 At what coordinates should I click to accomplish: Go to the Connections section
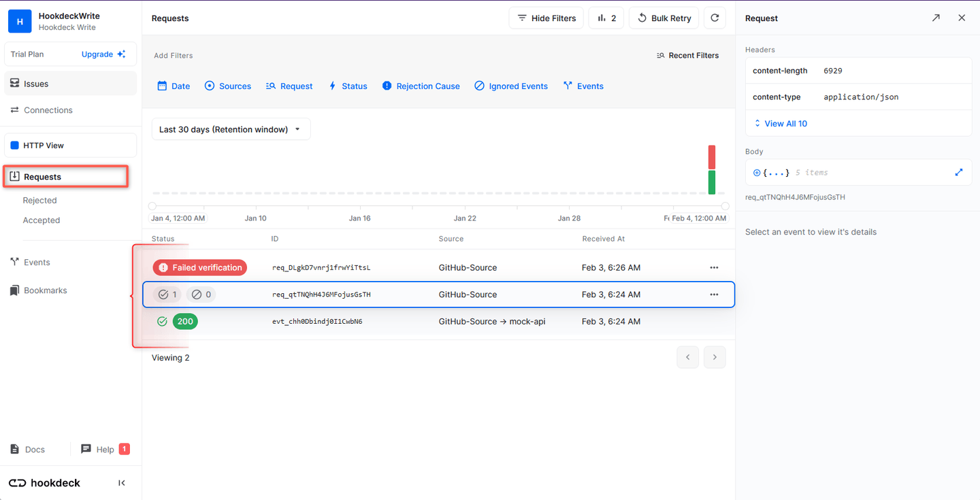coord(47,110)
